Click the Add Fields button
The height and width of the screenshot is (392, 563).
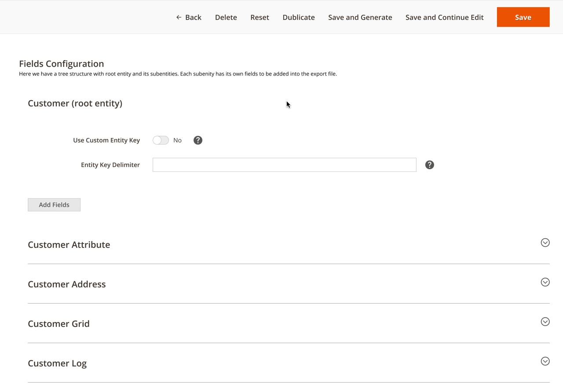tap(54, 205)
